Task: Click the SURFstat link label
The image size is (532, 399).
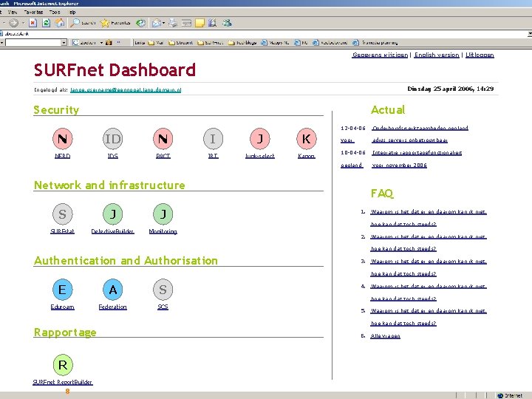Action: tap(62, 231)
